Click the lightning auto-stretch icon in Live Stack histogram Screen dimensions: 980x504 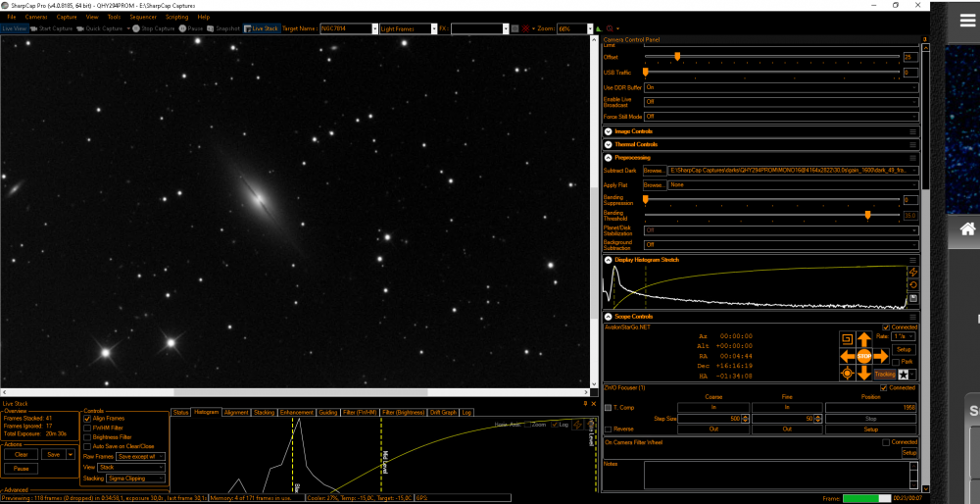[577, 425]
